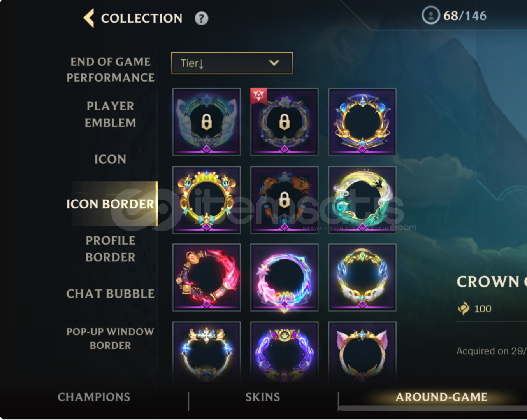The height and width of the screenshot is (420, 527).
Task: Open the Player Emblem category
Action: pos(111,114)
